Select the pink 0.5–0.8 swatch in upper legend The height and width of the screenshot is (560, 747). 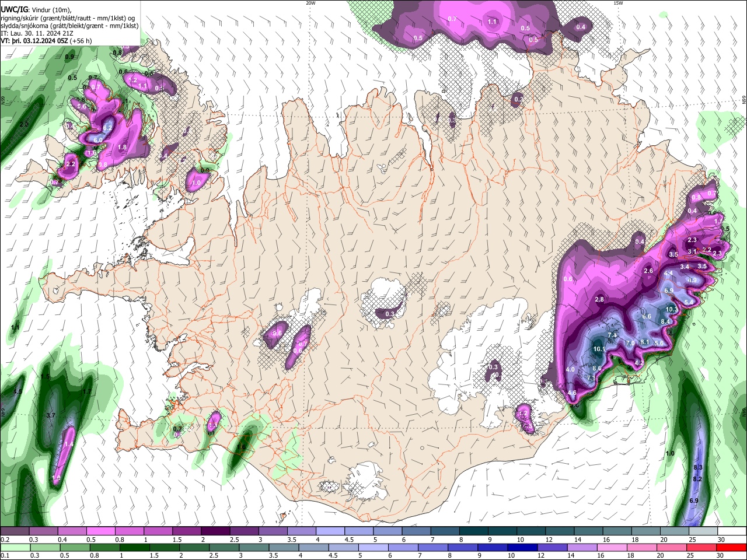pyautogui.click(x=100, y=531)
